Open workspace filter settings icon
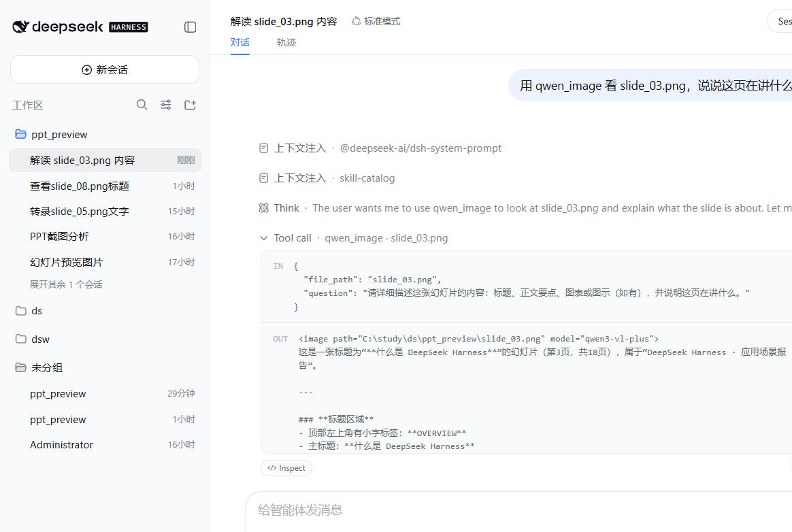The width and height of the screenshot is (792, 532). tap(165, 105)
